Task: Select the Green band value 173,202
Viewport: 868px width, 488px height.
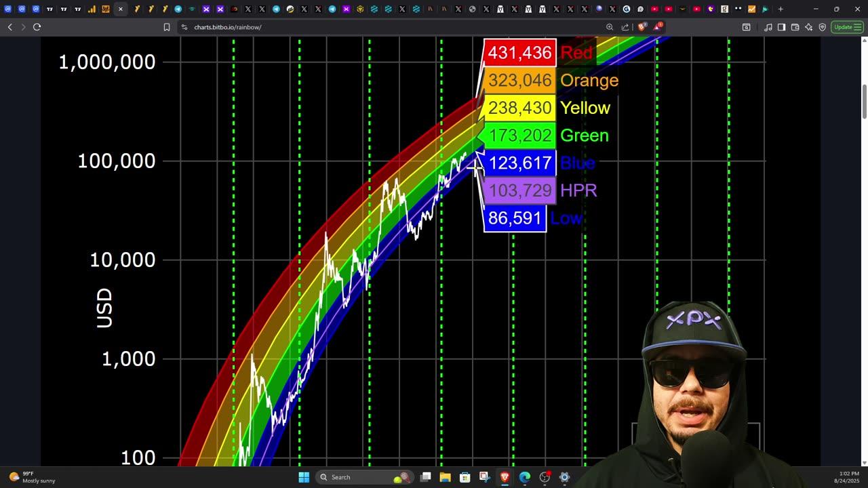Action: (x=519, y=136)
